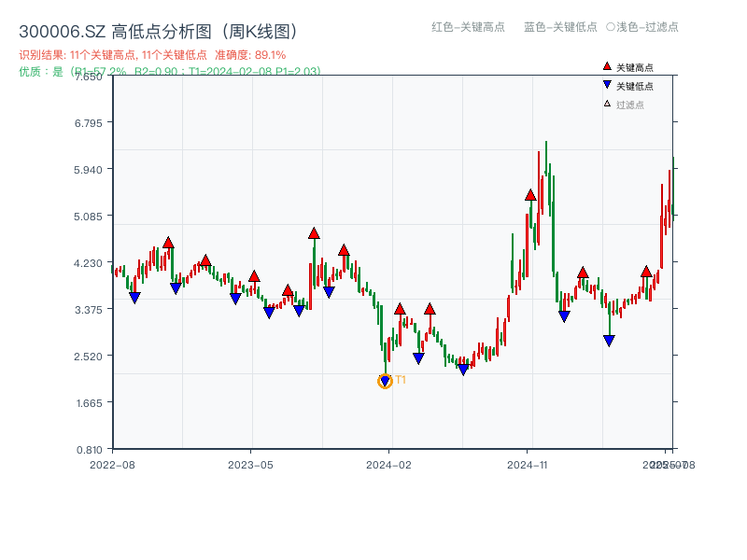
Task: Click the 2.520 y-axis label
Action: coord(88,357)
